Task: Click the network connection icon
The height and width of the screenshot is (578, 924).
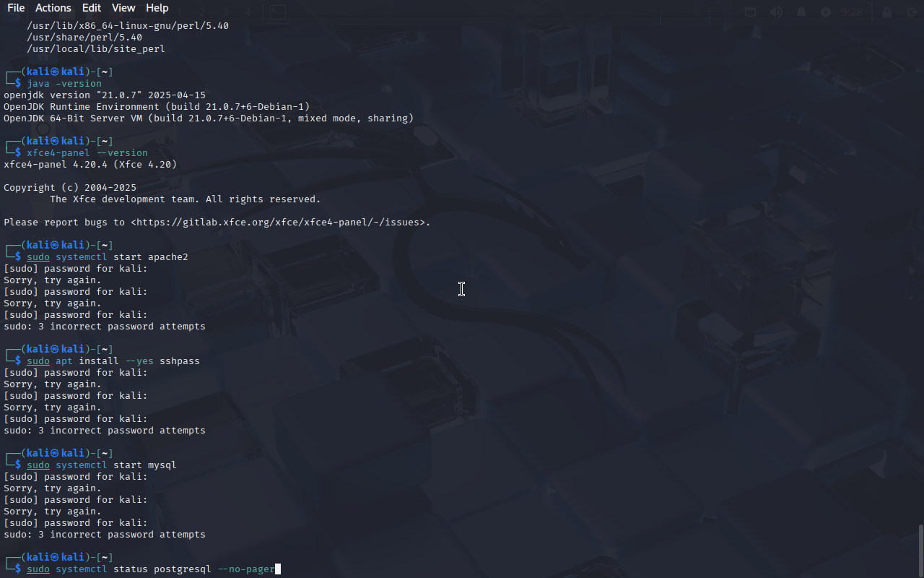Action: 751,12
